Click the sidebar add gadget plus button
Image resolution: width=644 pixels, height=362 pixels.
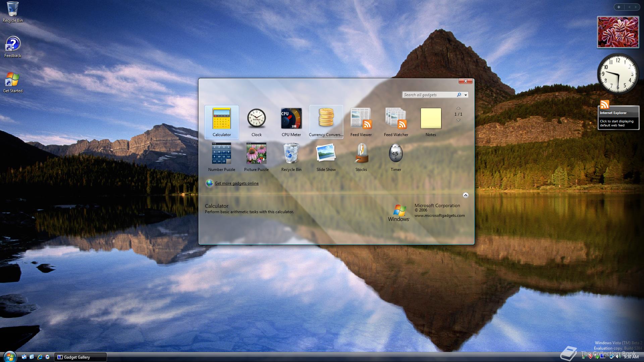coord(619,7)
